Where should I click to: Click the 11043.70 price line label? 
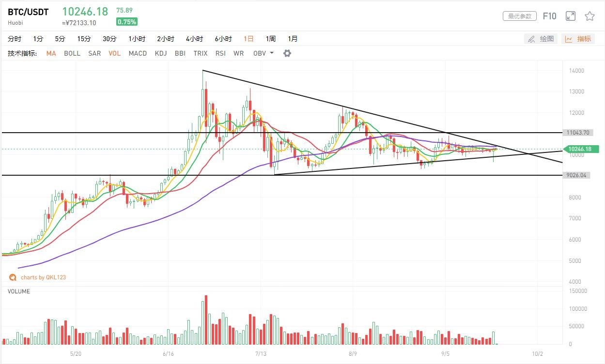tap(577, 133)
